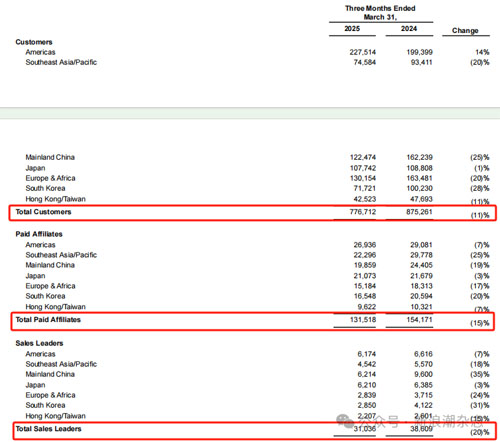Select Hong Kong/Taiwan value 42,523

(365, 199)
